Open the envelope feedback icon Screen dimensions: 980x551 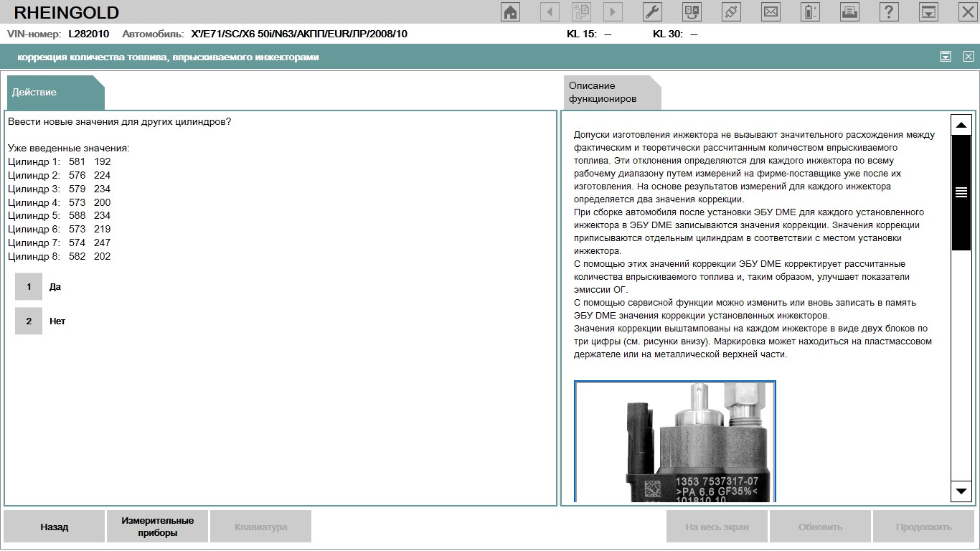771,11
